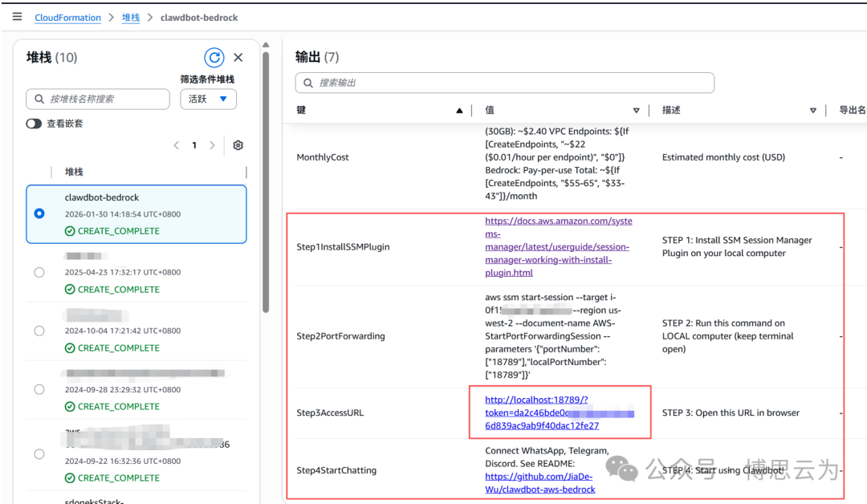Select stack created 2025-04-23 17:32:17
The width and height of the screenshot is (867, 504).
pyautogui.click(x=39, y=272)
